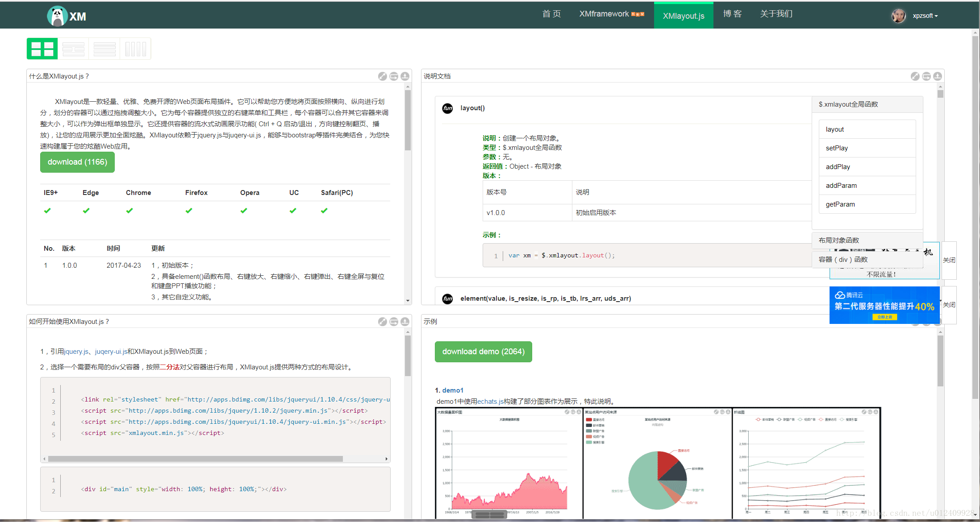Click the code block scroll-right arrow
The image size is (980, 522).
(x=387, y=459)
